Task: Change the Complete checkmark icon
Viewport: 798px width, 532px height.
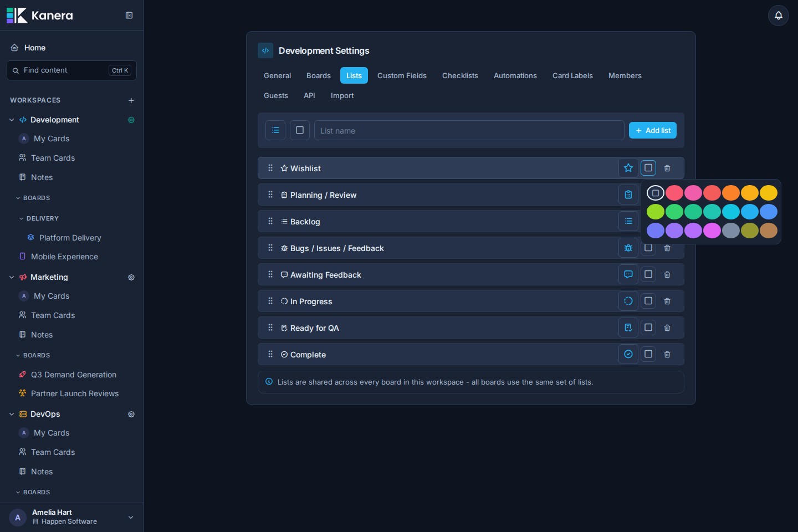Action: (628, 354)
